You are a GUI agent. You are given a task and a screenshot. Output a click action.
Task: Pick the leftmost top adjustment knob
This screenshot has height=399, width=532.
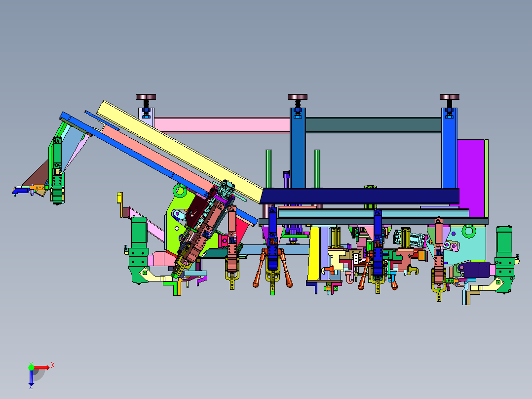point(146,97)
